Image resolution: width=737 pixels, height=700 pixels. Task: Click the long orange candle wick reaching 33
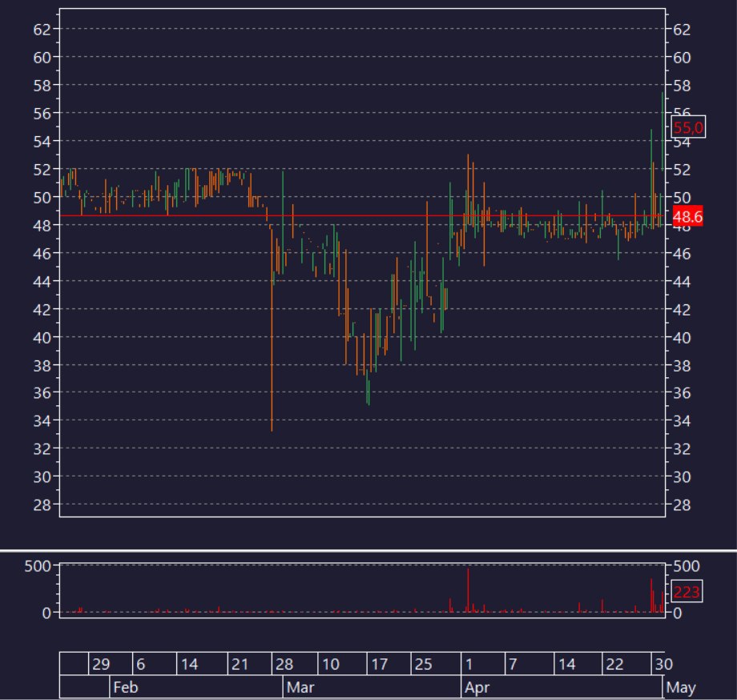(x=272, y=329)
